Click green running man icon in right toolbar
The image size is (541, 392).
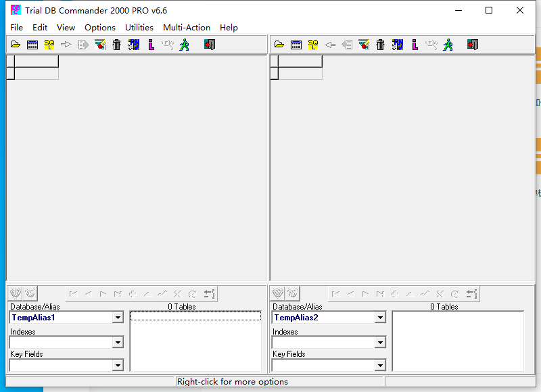point(448,45)
